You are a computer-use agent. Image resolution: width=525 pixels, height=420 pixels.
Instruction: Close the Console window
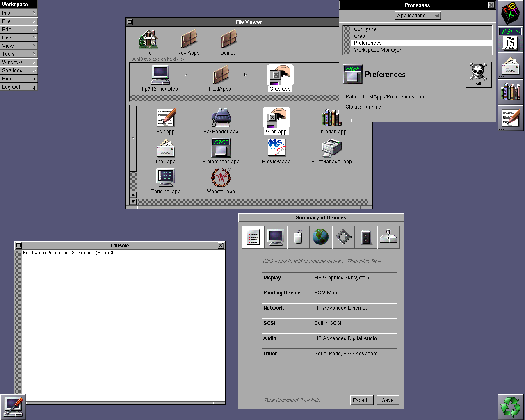click(x=221, y=245)
